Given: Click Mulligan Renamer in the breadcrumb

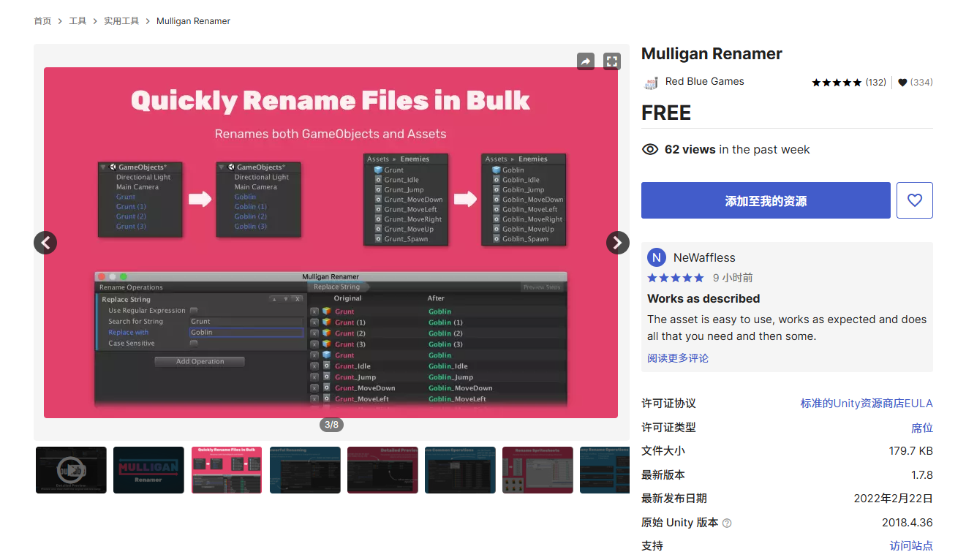Looking at the screenshot, I should pyautogui.click(x=193, y=21).
